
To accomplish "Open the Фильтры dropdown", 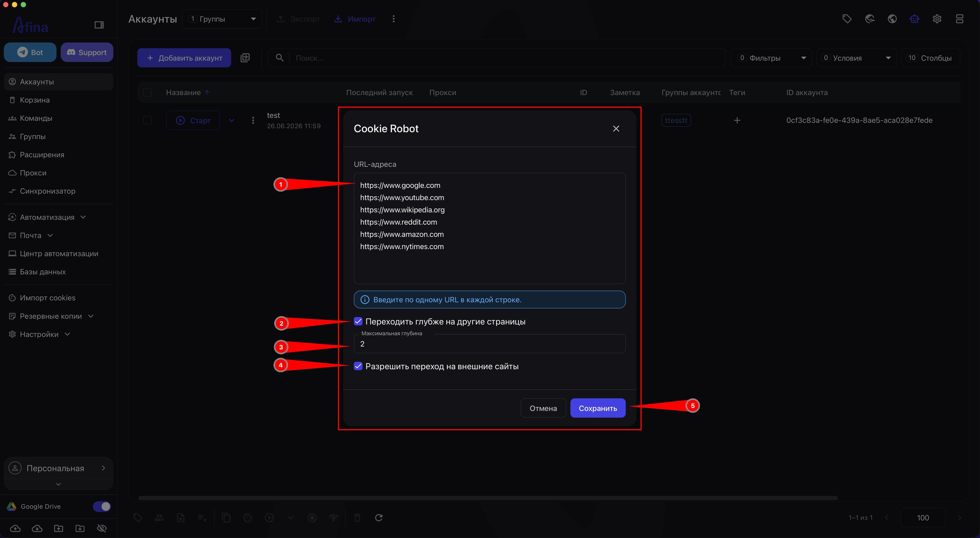I will pos(771,58).
